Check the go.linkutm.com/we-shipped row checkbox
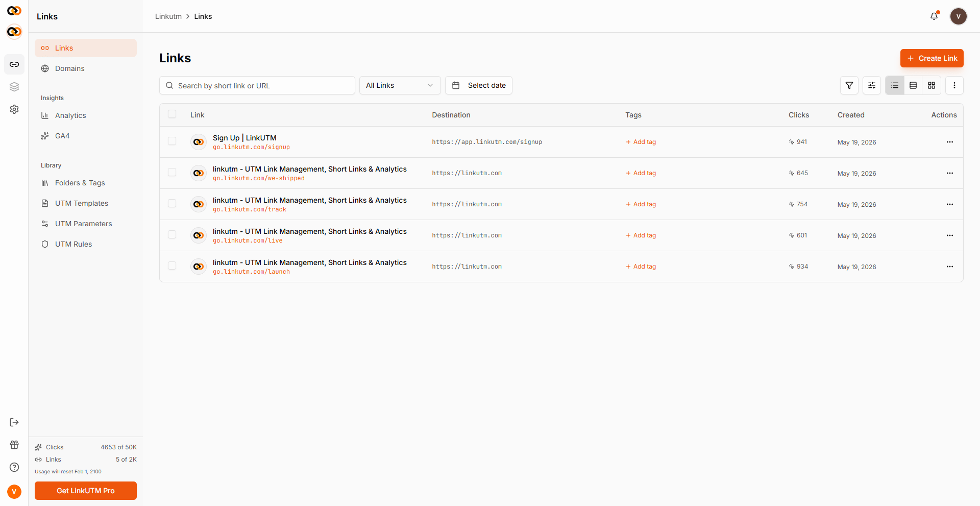This screenshot has width=980, height=506. (172, 172)
